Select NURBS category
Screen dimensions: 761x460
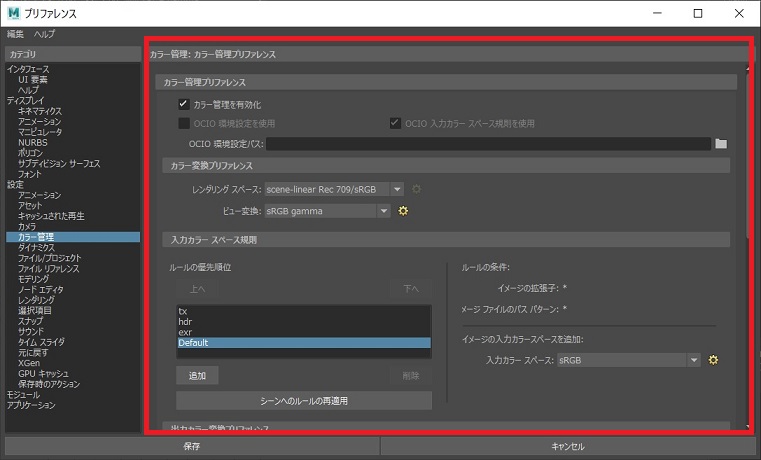33,143
